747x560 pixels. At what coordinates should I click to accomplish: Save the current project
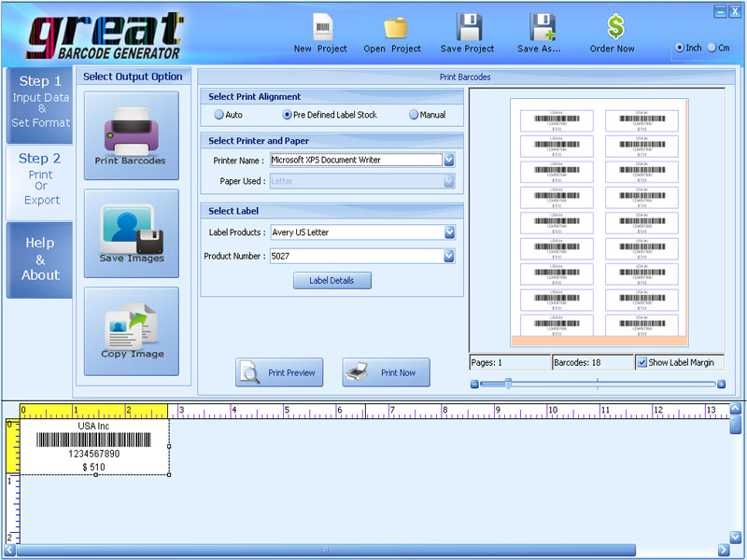(467, 31)
